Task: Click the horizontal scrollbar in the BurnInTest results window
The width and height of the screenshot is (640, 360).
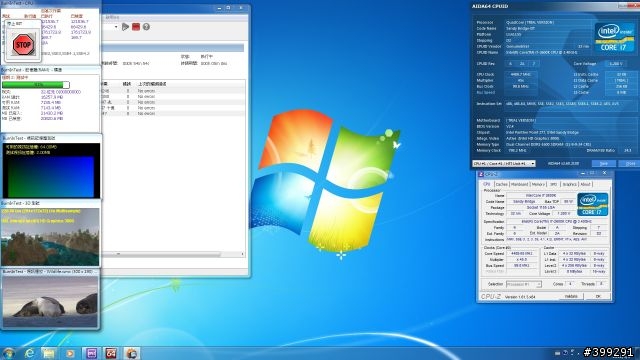Action: point(162,254)
